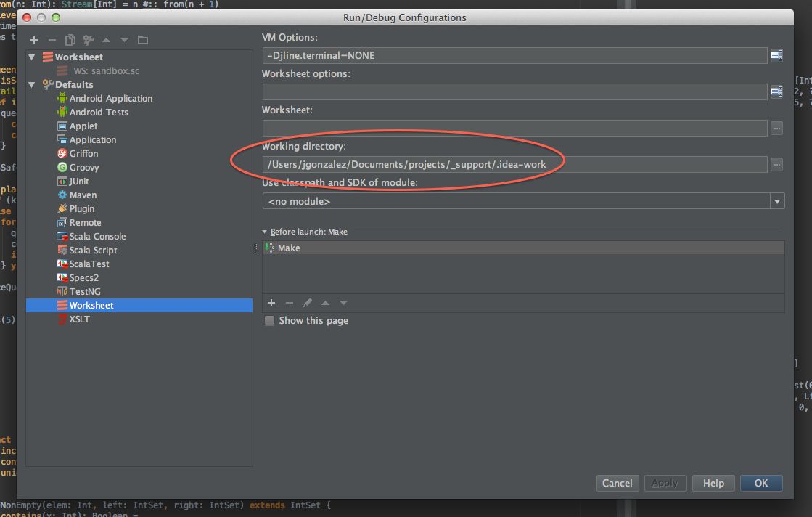Screen dimensions: 812x517
Task: Confirm dialog with OK button
Action: (x=761, y=483)
